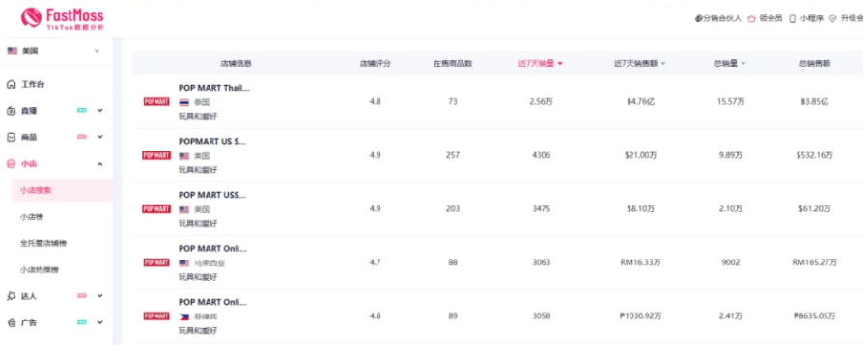868x356 pixels.
Task: Click the 257 products count
Action: point(453,155)
